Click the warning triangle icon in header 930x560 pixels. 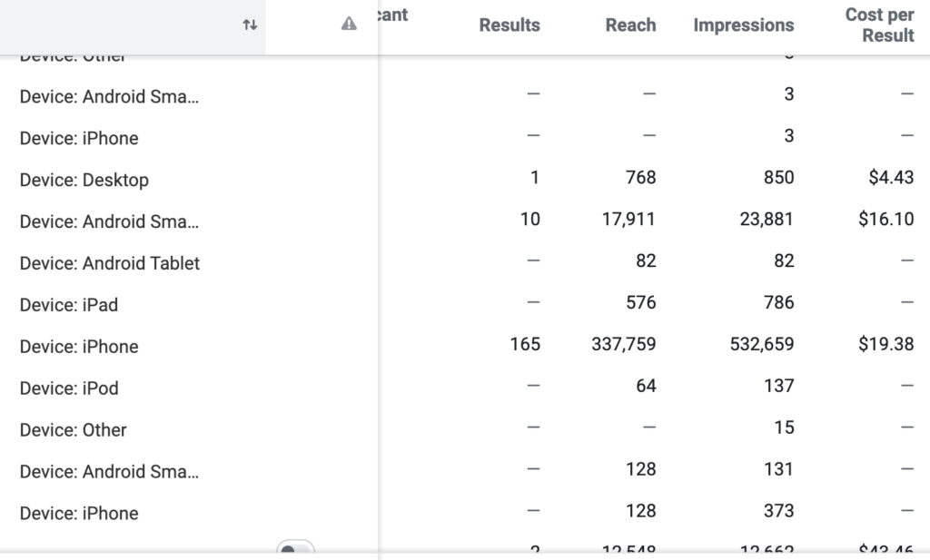(349, 24)
